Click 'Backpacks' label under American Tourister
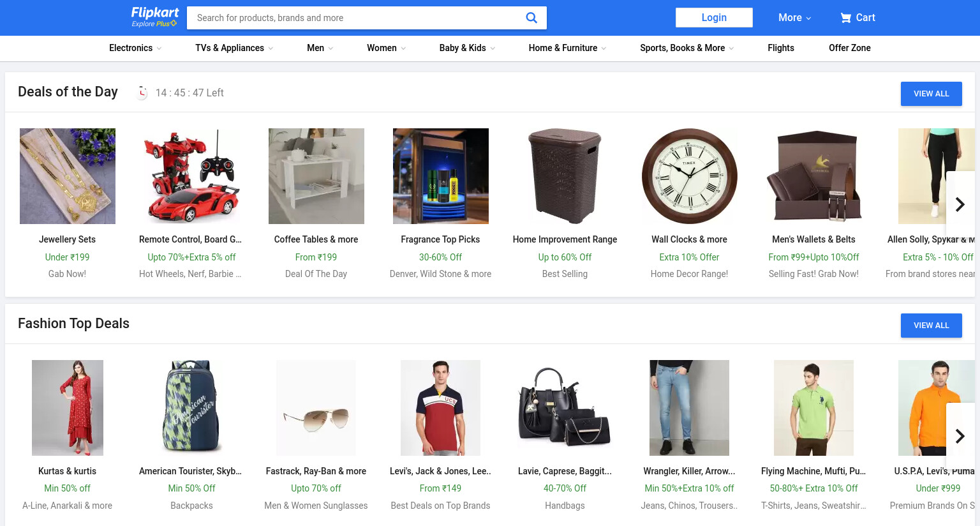This screenshot has width=980, height=526. pos(192,506)
